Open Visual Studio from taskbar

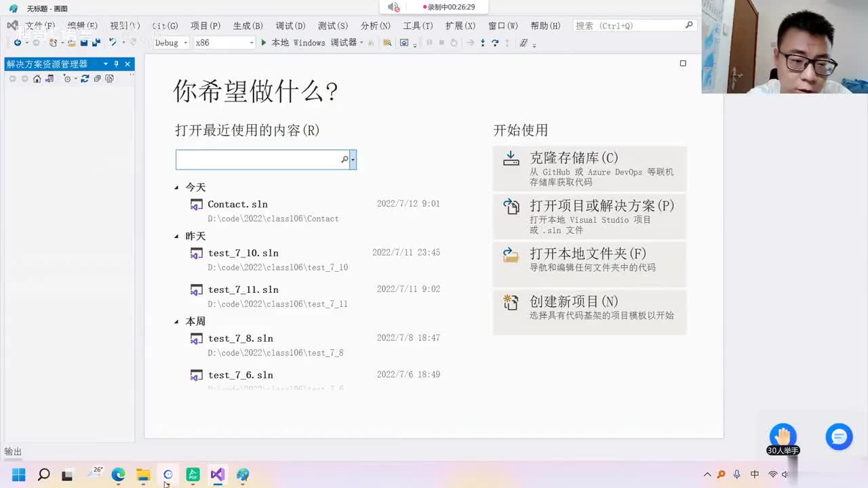[217, 474]
